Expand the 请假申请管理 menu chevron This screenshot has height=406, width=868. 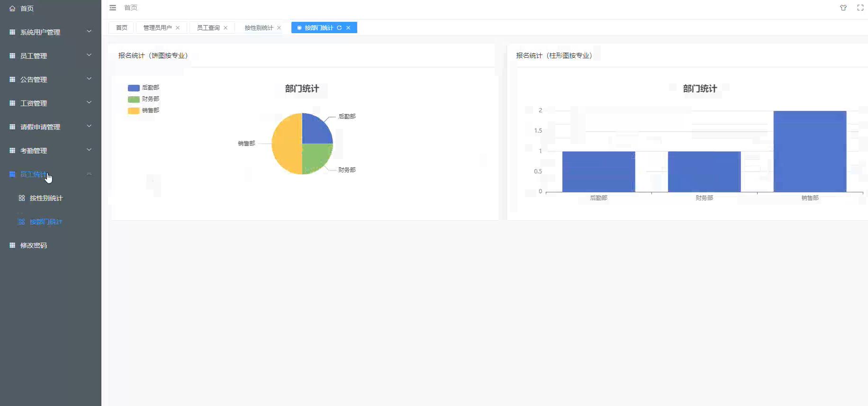tap(89, 126)
